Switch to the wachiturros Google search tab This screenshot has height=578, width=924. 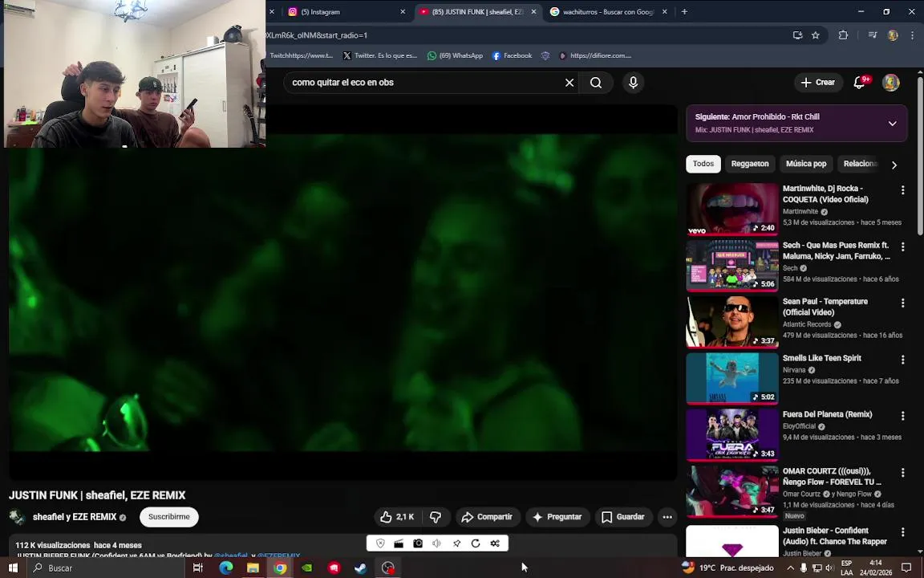point(607,12)
